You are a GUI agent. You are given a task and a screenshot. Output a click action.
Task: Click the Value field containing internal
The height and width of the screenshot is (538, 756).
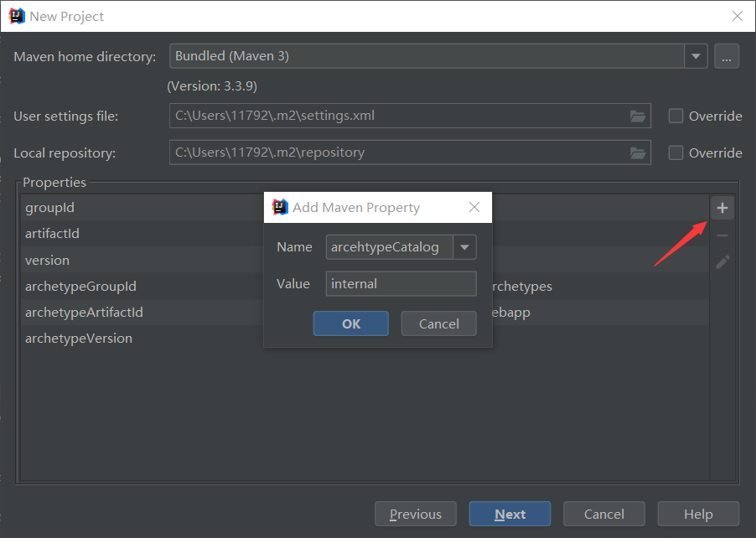click(x=401, y=283)
